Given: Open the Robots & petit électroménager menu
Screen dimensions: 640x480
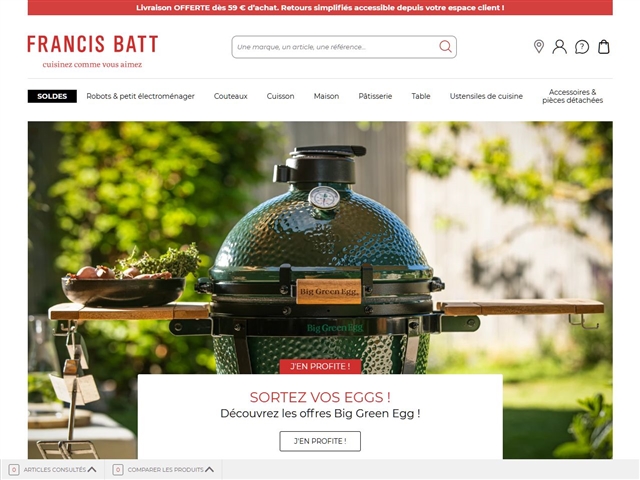Looking at the screenshot, I should point(140,96).
